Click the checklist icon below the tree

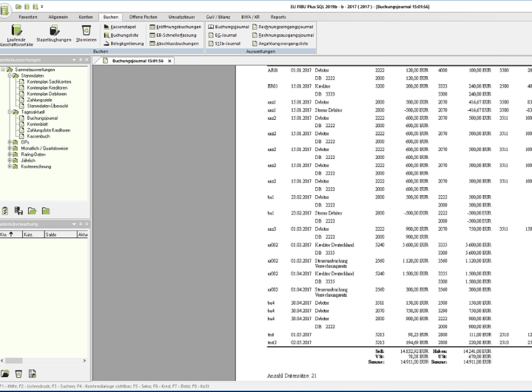tap(5, 211)
